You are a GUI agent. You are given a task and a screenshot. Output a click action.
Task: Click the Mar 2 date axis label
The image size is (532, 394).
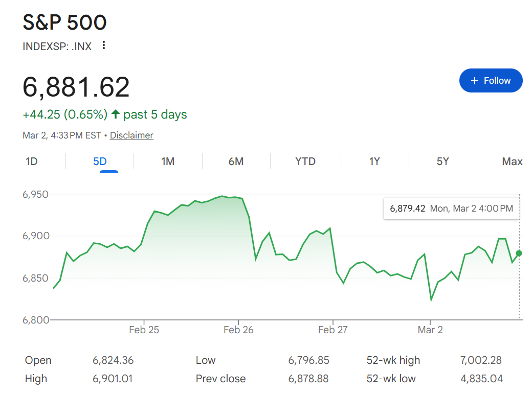[x=430, y=330]
